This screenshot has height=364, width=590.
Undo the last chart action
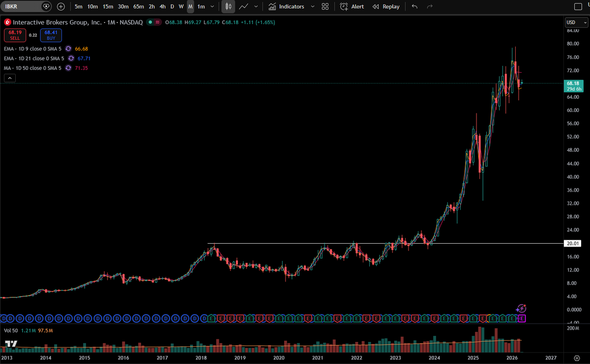tap(414, 6)
